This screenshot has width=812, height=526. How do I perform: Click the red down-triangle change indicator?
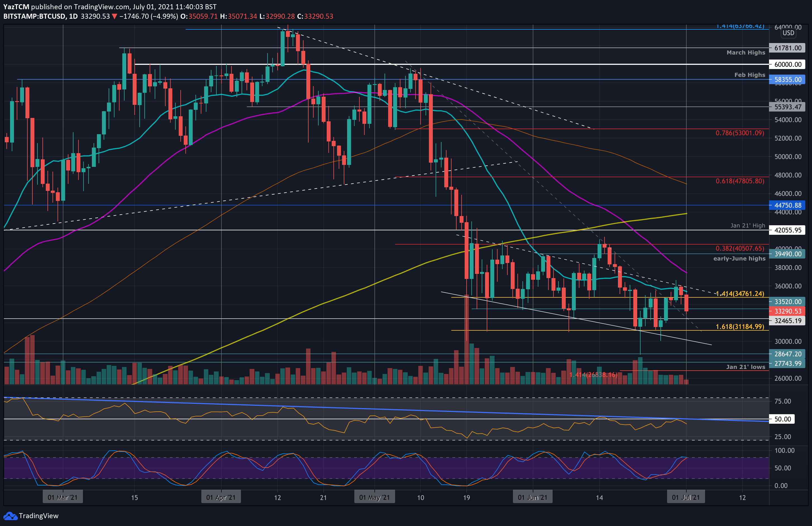(x=115, y=16)
